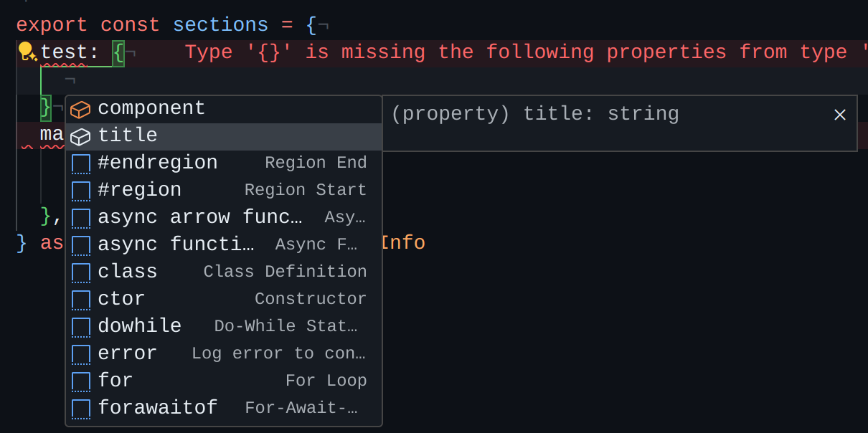The width and height of the screenshot is (868, 433).
Task: Click the ctor snippet icon
Action: 81,300
